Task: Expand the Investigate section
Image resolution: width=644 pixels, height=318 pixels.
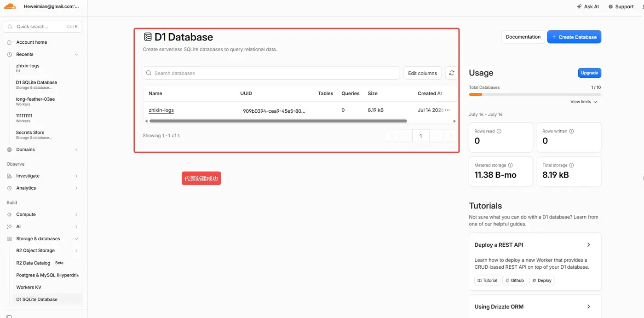Action: pyautogui.click(x=76, y=176)
